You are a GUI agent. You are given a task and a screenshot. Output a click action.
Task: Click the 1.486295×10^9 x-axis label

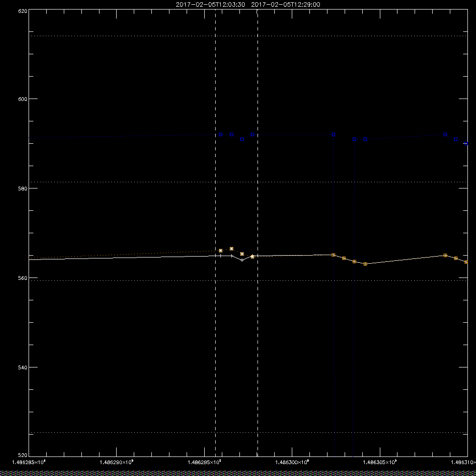(x=205, y=462)
